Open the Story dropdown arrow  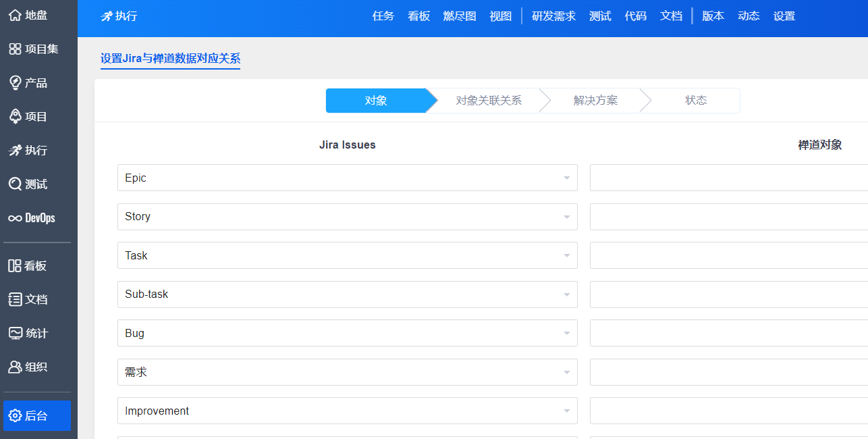point(566,217)
